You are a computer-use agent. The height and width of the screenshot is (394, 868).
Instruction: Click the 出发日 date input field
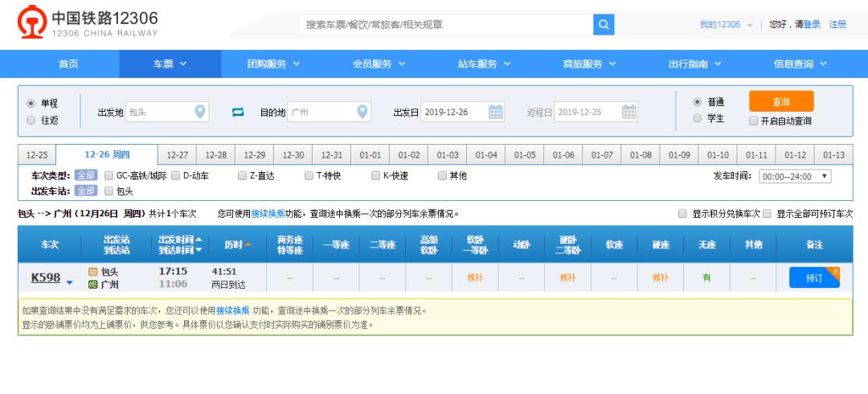(462, 112)
